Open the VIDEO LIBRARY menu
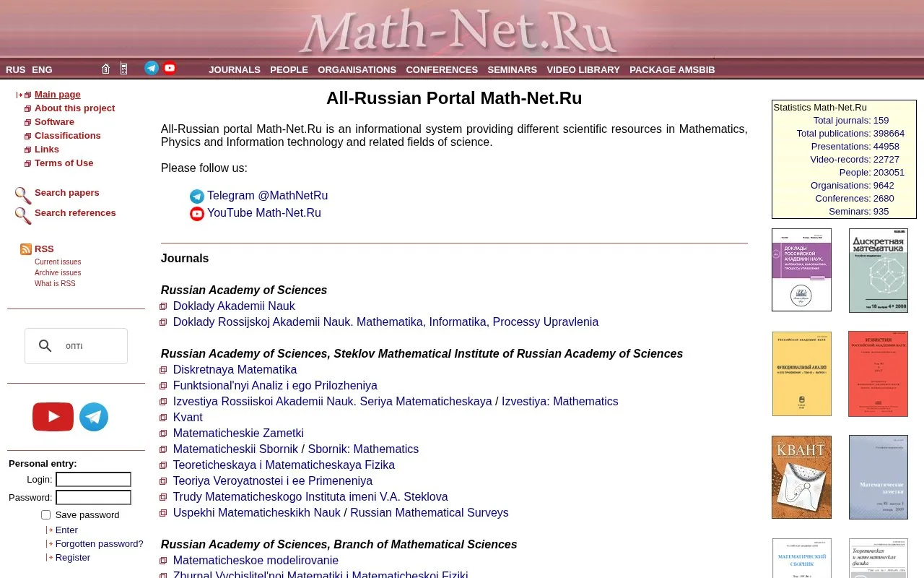This screenshot has width=924, height=578. coord(583,69)
